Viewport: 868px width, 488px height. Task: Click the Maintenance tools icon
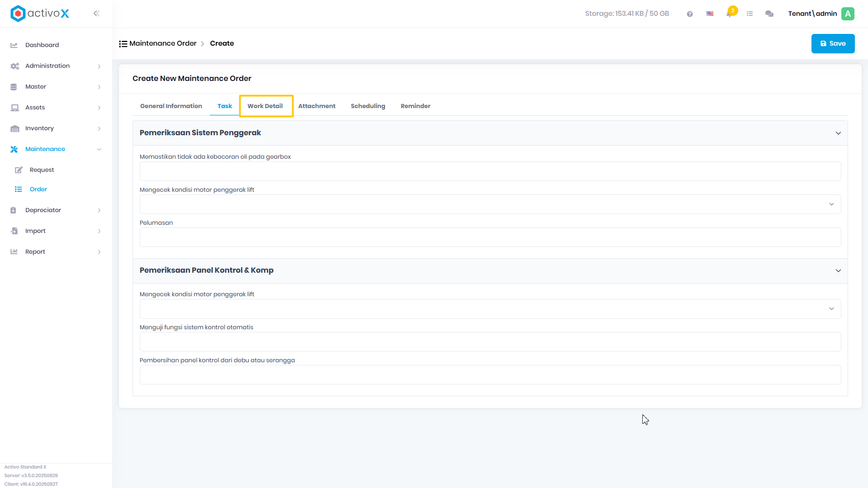point(14,149)
